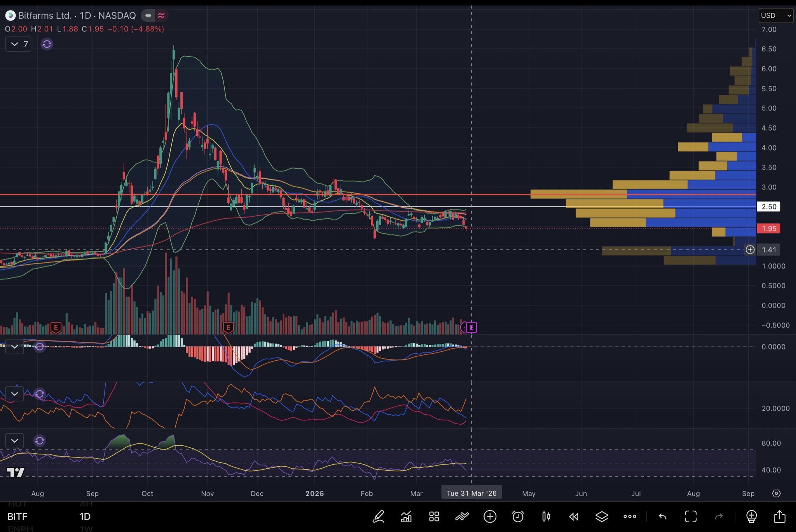This screenshot has height=532, width=796.
Task: Select the pencil drawing tool
Action: tap(378, 516)
